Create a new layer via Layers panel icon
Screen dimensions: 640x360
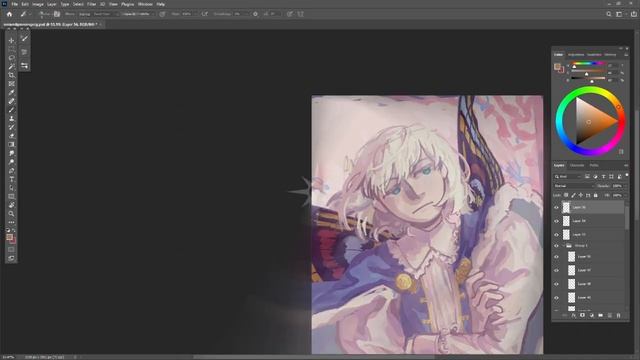click(609, 315)
